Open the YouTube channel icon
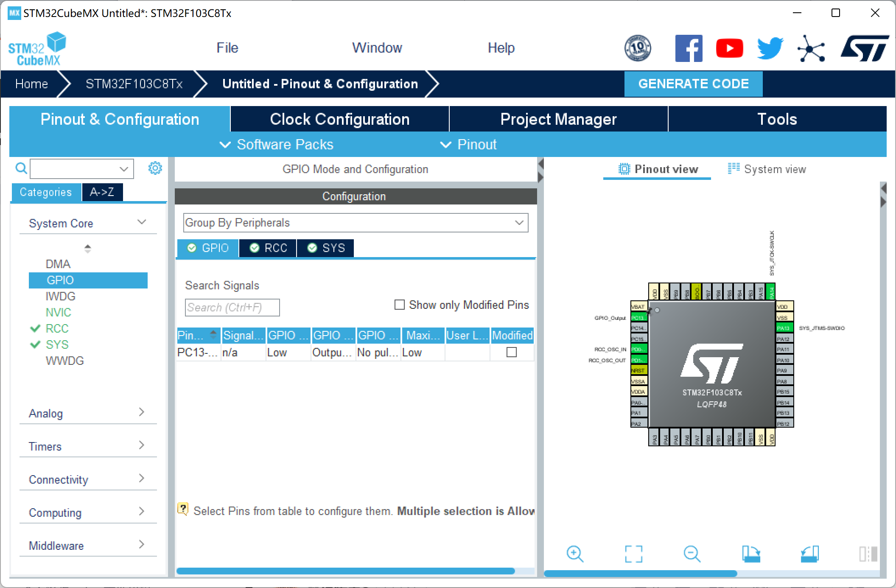 coord(729,48)
